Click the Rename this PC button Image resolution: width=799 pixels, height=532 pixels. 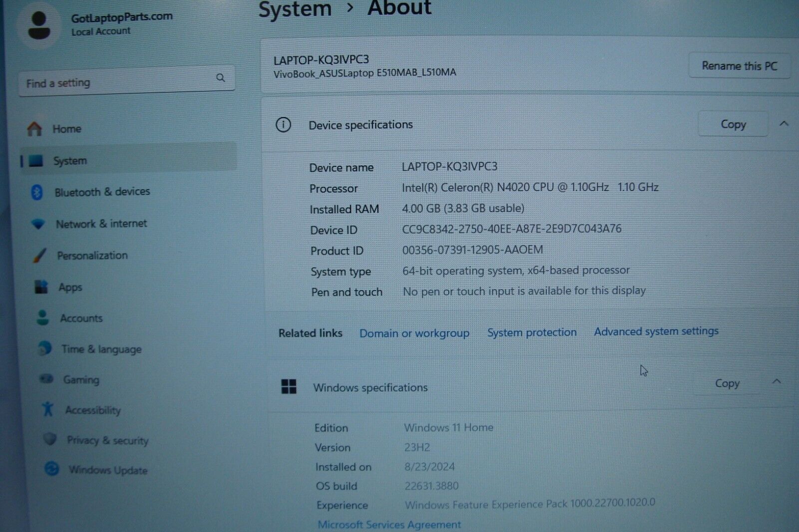pos(740,65)
